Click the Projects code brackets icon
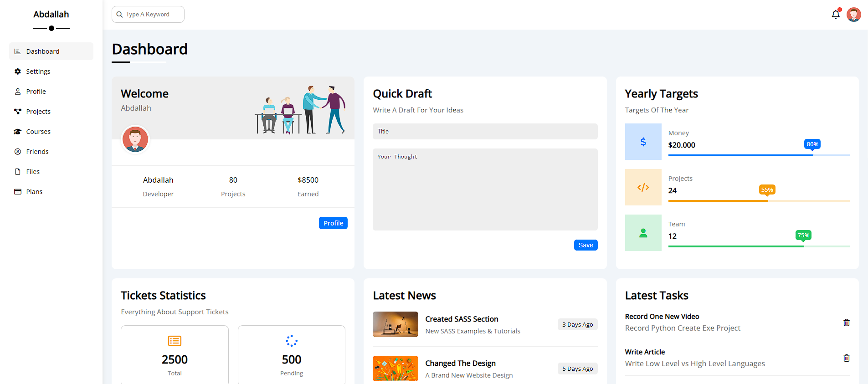 click(x=643, y=187)
